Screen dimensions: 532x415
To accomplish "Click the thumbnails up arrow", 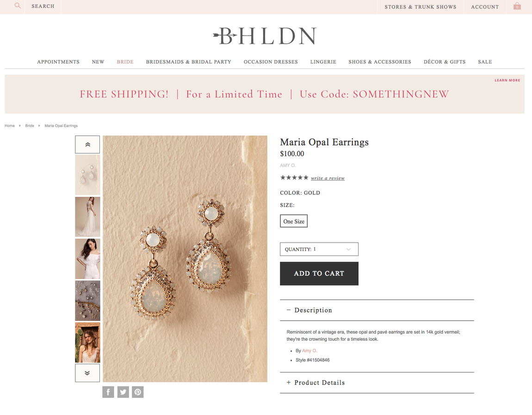I will [87, 145].
